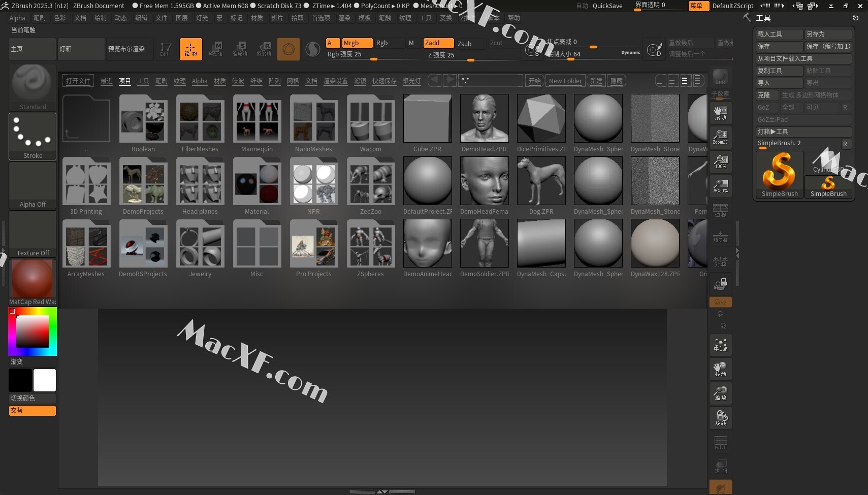Click the Preview Boolean Render (预览布尔渲染) button

(x=129, y=49)
